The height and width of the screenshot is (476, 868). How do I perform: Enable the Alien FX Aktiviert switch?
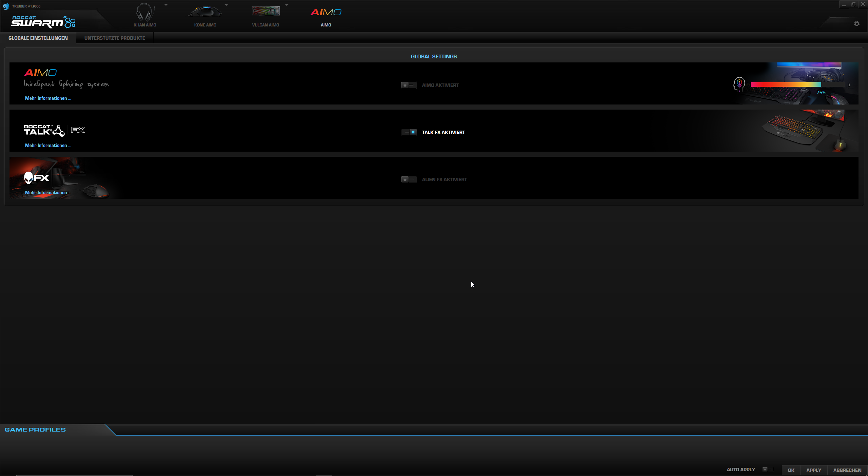point(409,179)
